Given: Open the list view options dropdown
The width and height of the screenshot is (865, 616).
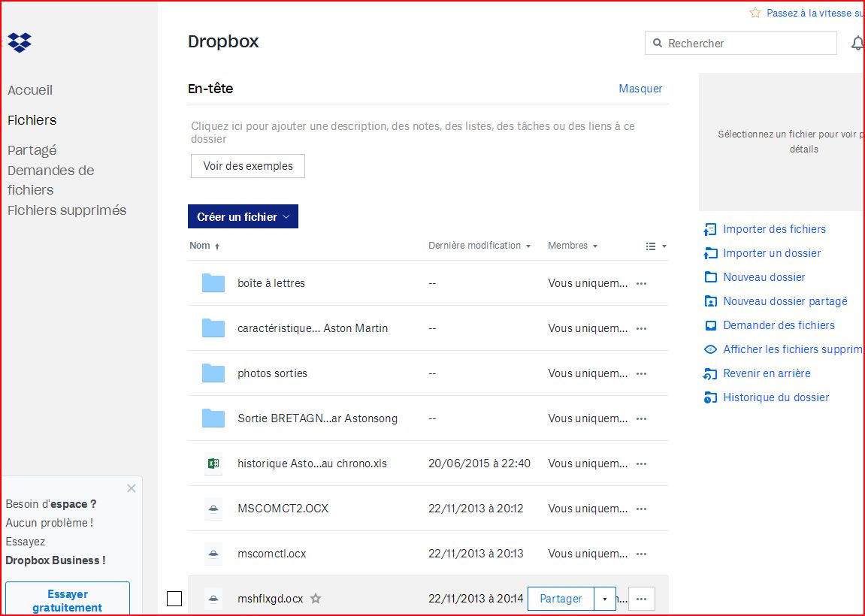Looking at the screenshot, I should click(x=657, y=246).
